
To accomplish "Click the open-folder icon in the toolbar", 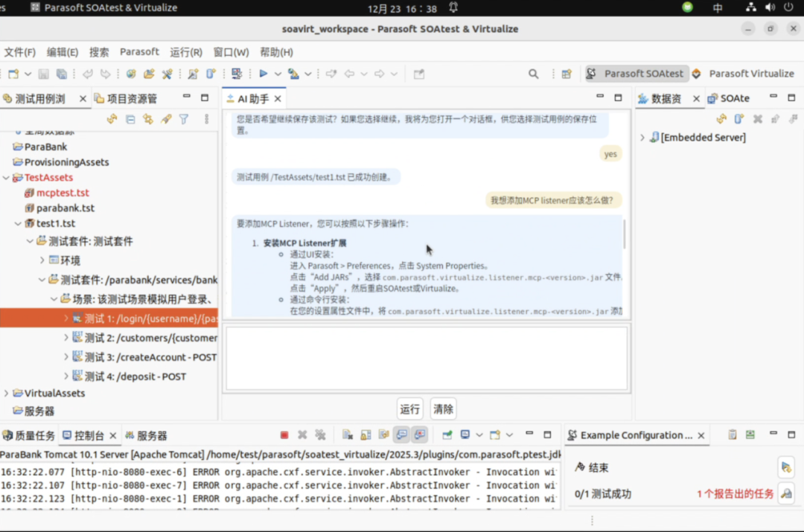I will (149, 74).
